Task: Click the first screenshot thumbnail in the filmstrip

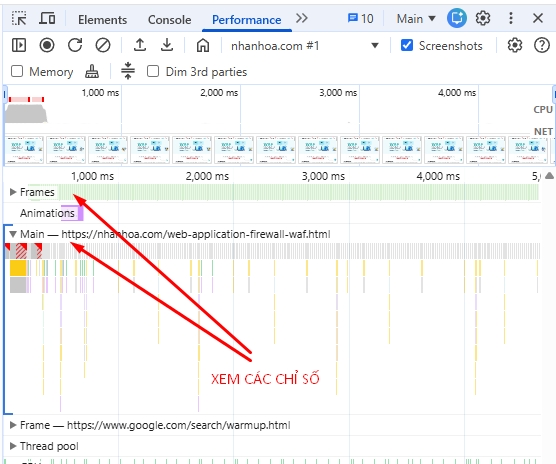Action: pyautogui.click(x=24, y=150)
